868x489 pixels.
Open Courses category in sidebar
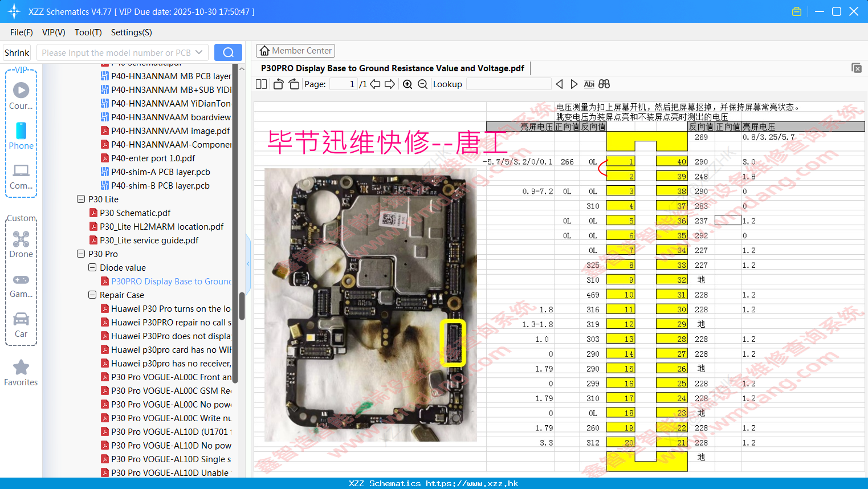pyautogui.click(x=21, y=96)
